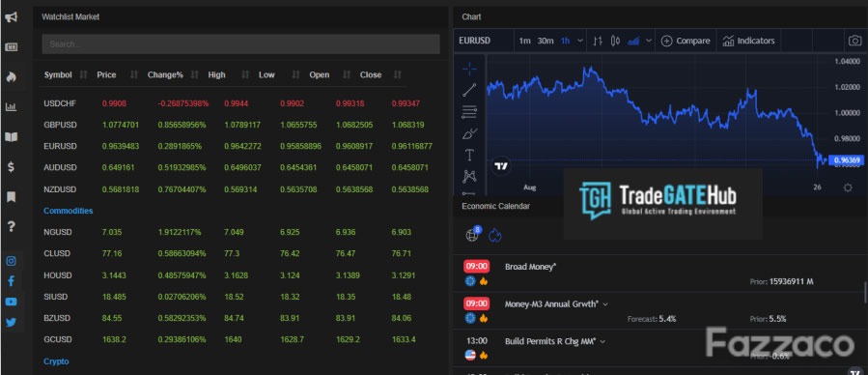Expand the Money-M3 Annual Grwth event
The height and width of the screenshot is (375, 868).
tap(605, 304)
